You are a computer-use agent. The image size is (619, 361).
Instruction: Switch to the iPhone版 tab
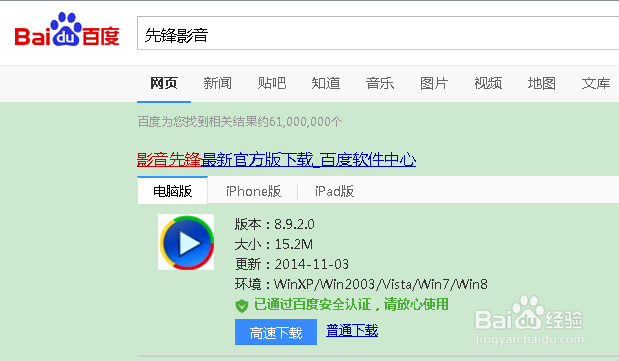(x=253, y=192)
